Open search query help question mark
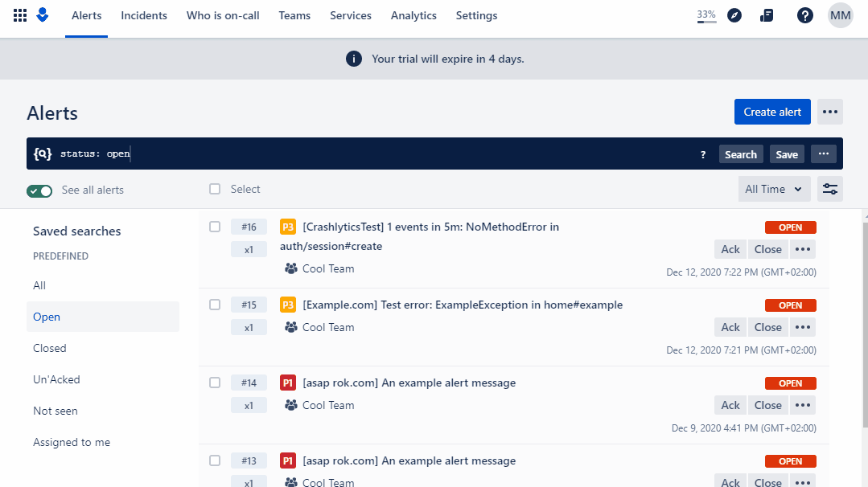 tap(703, 155)
